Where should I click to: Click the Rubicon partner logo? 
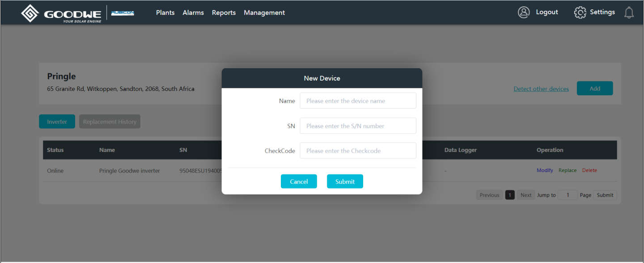coord(123,13)
